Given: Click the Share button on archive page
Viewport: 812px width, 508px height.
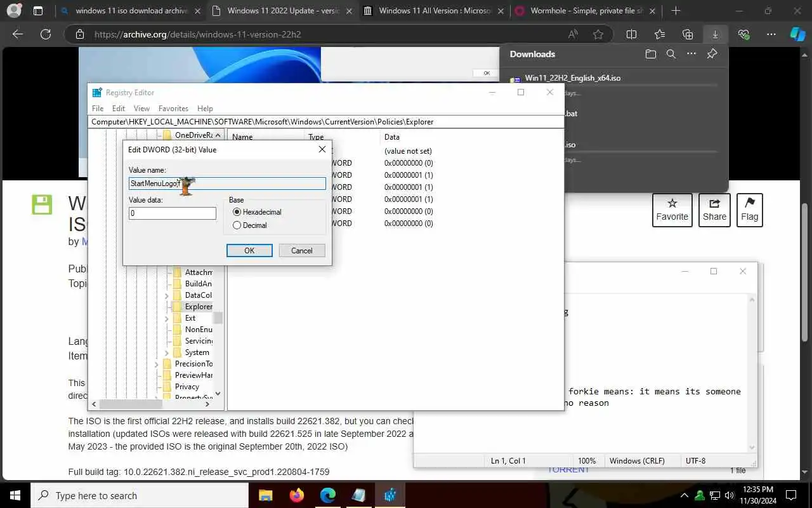Looking at the screenshot, I should pyautogui.click(x=714, y=210).
